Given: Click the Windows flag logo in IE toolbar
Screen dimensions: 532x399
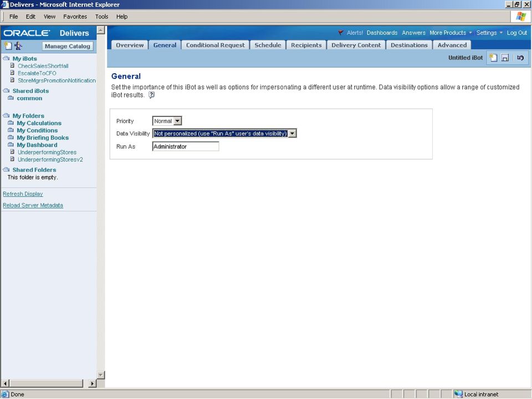Looking at the screenshot, I should (x=521, y=16).
